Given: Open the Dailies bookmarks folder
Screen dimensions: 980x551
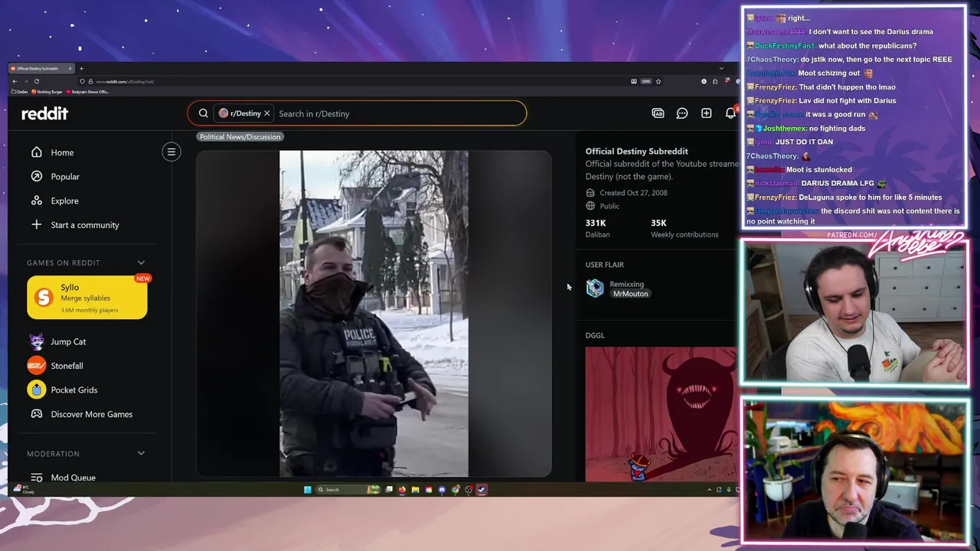Looking at the screenshot, I should (20, 92).
